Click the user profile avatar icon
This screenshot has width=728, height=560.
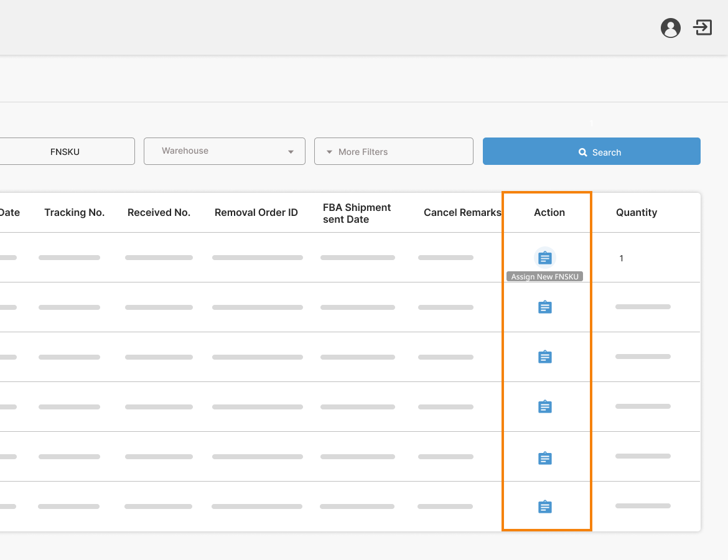tap(670, 28)
